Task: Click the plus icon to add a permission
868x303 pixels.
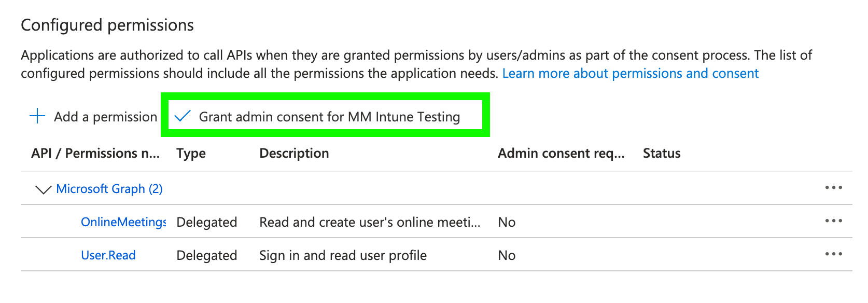Action: pyautogui.click(x=36, y=116)
